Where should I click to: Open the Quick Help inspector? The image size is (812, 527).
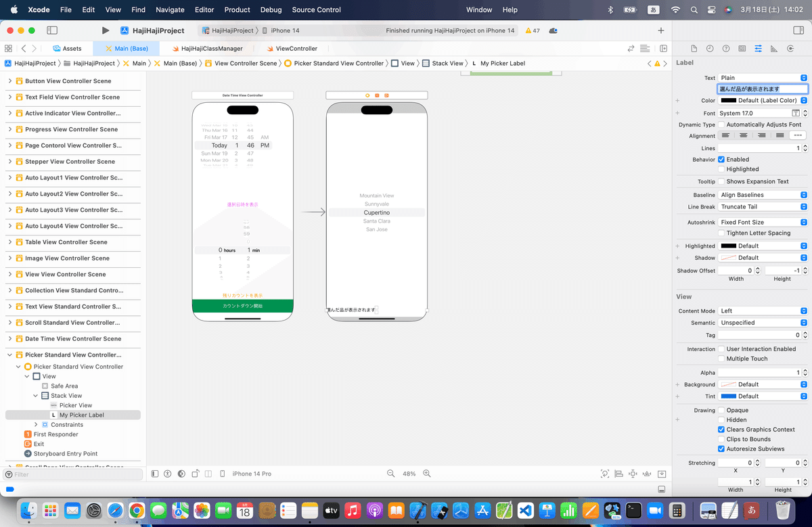click(x=726, y=49)
